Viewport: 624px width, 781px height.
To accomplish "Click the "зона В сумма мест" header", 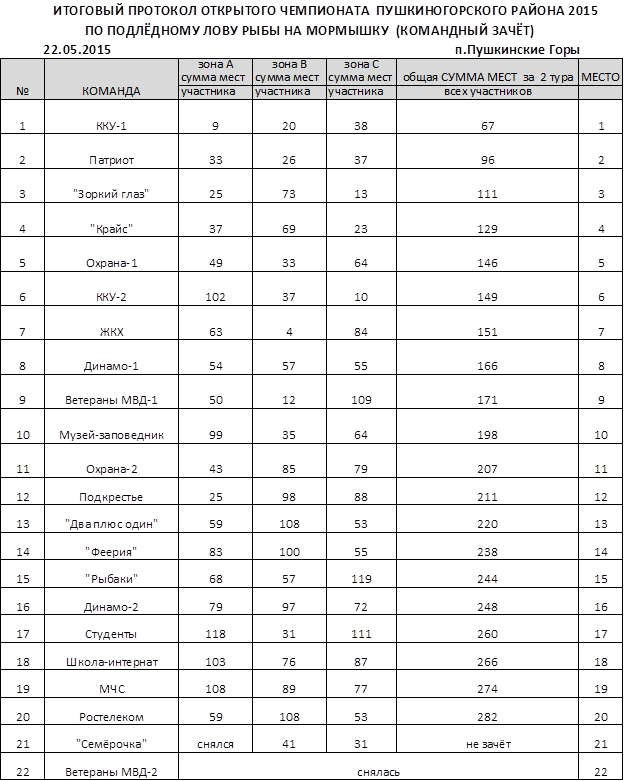I will [x=289, y=72].
